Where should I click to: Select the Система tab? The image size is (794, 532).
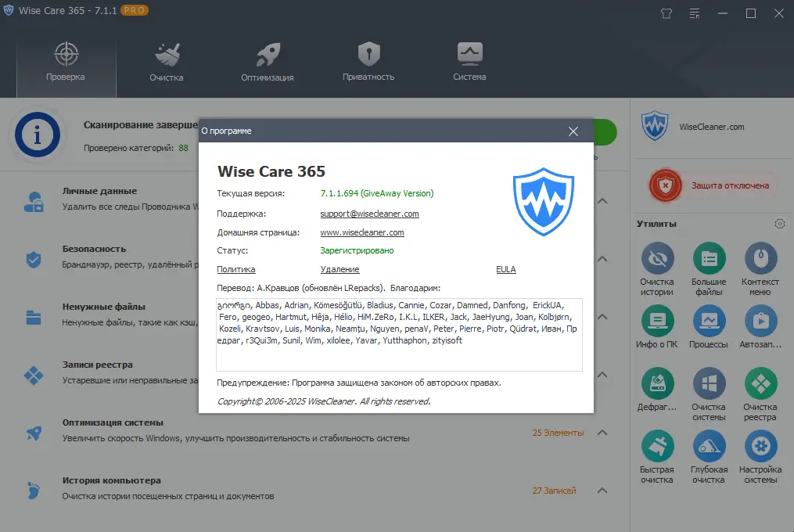(x=469, y=62)
